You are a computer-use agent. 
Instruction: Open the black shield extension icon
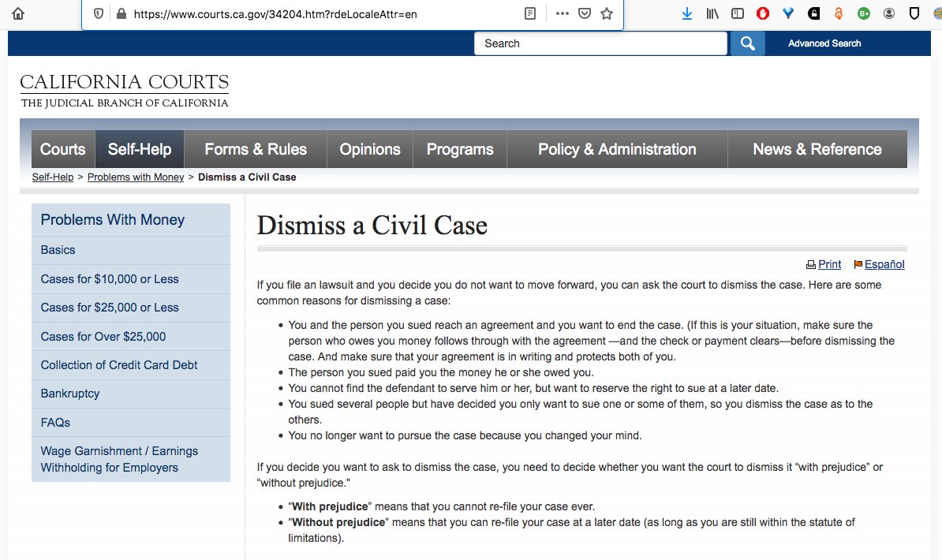914,13
